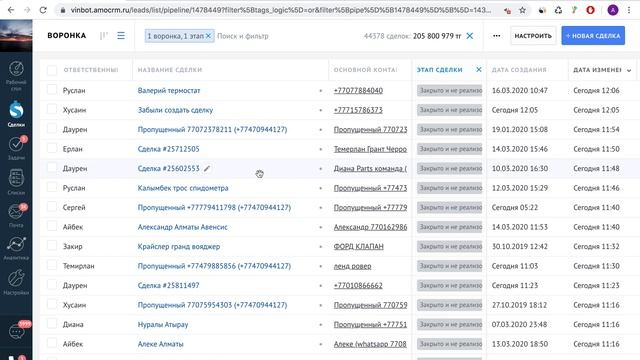
Task: Open the chat notifications bubble icon
Action: (17, 331)
